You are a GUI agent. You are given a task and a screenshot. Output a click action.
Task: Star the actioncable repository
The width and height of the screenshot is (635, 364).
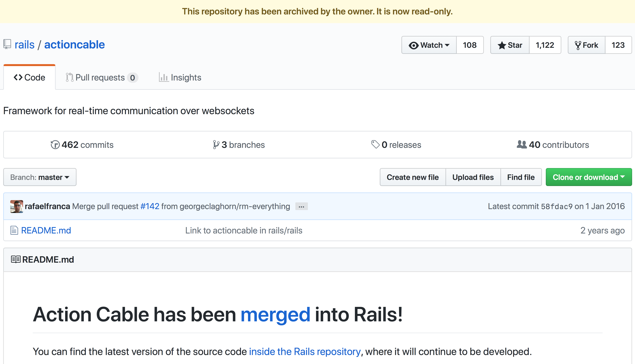(x=510, y=45)
